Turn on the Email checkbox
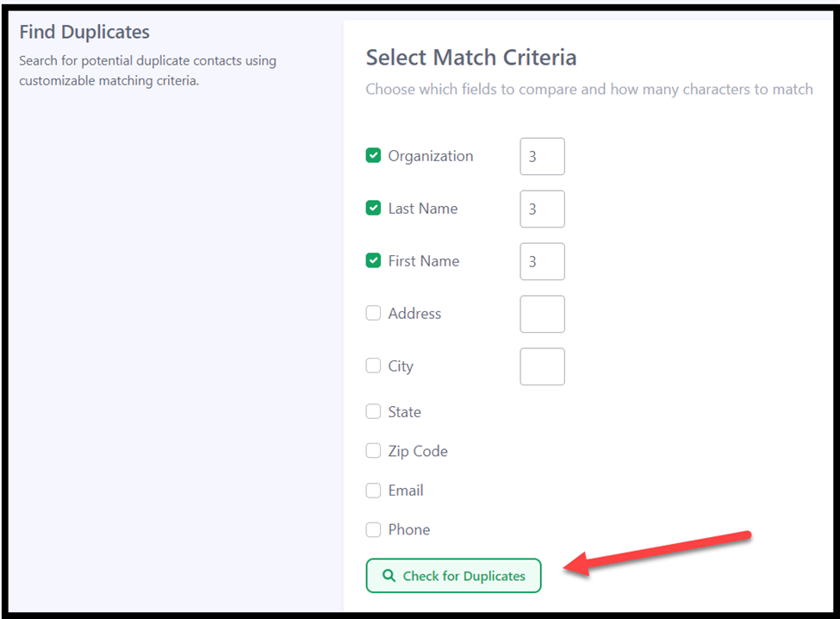This screenshot has width=840, height=619. point(373,491)
